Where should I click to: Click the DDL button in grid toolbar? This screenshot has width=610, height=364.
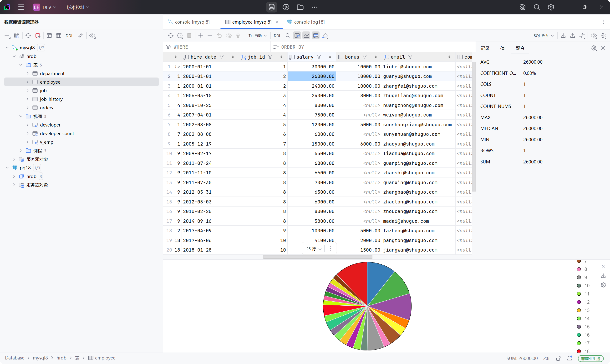[277, 35]
